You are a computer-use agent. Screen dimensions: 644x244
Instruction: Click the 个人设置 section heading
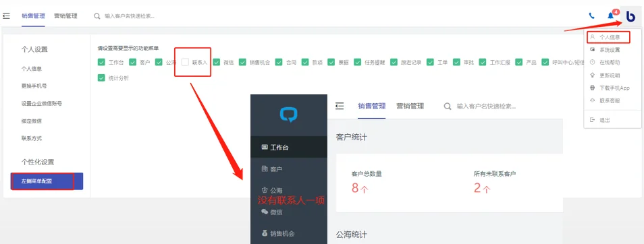[34, 50]
